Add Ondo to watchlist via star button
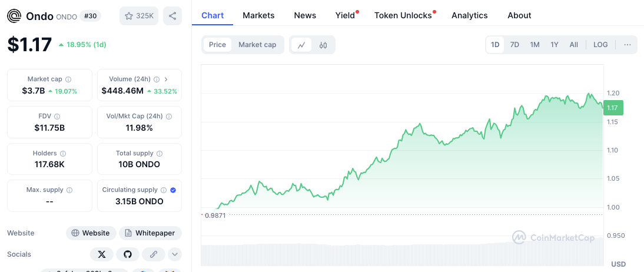The image size is (644, 272). pyautogui.click(x=139, y=16)
